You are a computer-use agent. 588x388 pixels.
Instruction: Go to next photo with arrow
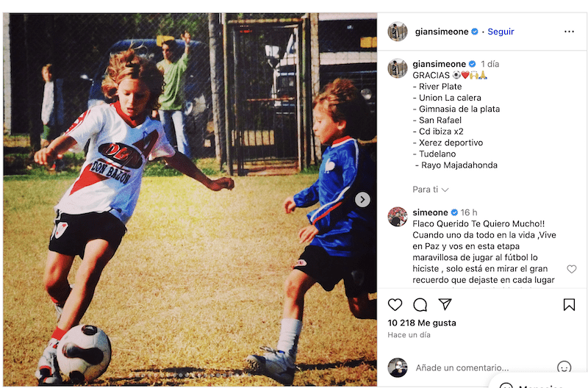pyautogui.click(x=362, y=199)
